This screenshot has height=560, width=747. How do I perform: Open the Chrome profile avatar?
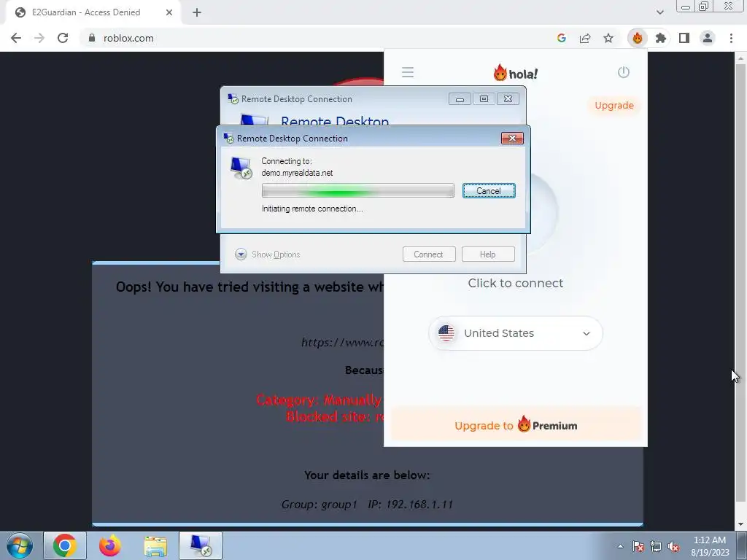(x=708, y=38)
